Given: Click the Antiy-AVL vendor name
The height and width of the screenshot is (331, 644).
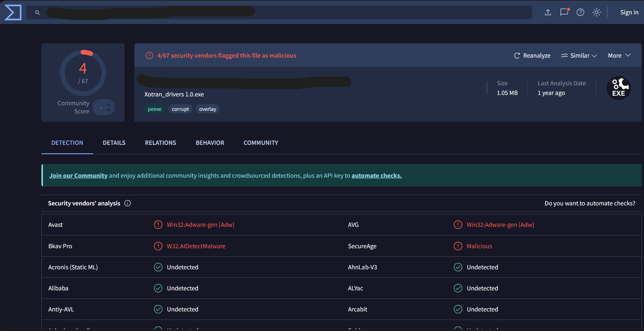Looking at the screenshot, I should 61,309.
